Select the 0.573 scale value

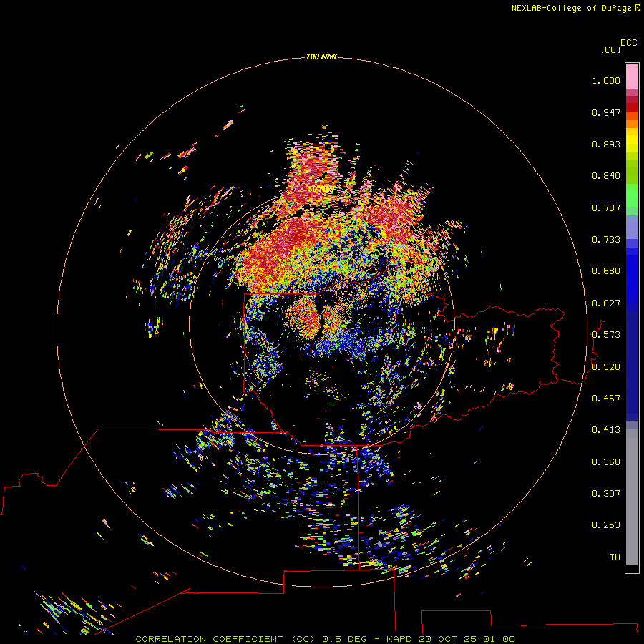pyautogui.click(x=606, y=335)
